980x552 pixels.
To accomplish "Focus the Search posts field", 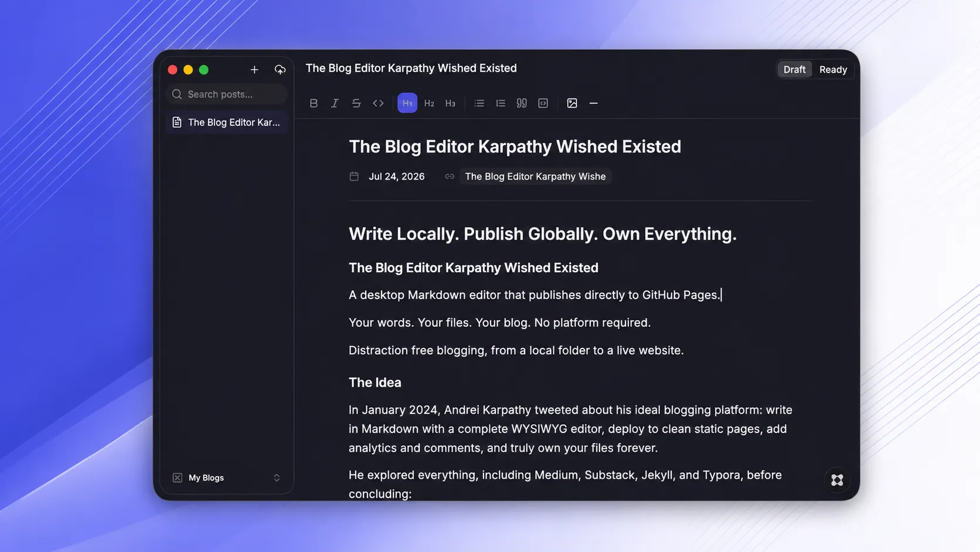I will 227,94.
